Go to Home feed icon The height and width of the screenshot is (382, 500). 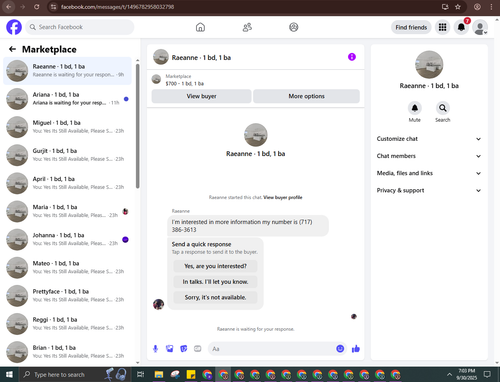200,27
